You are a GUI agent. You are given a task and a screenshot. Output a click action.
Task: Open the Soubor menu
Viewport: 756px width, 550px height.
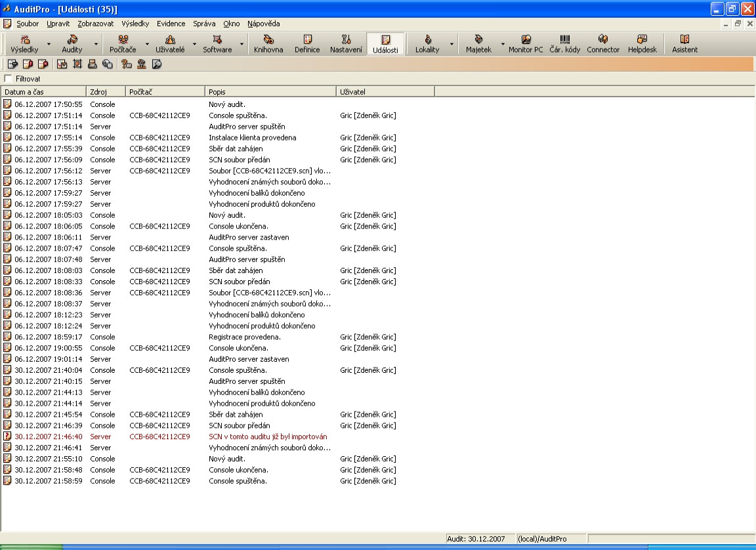[x=28, y=24]
